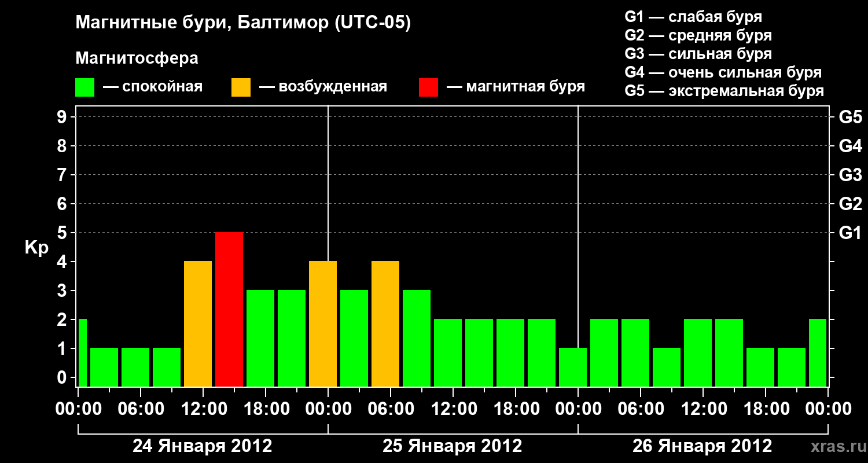Click the chart title 'Магнитные бури, Балтимор (UTC-05)'
Image resolution: width=868 pixels, height=463 pixels.
click(243, 24)
